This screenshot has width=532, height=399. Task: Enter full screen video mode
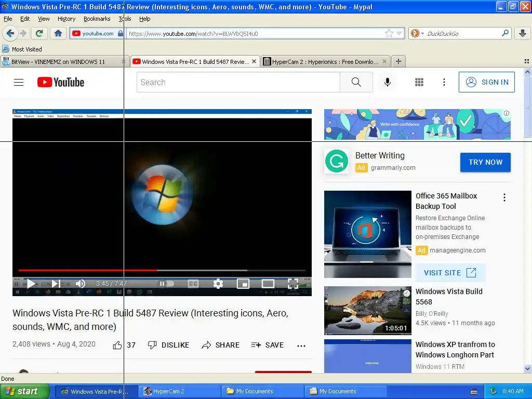293,284
